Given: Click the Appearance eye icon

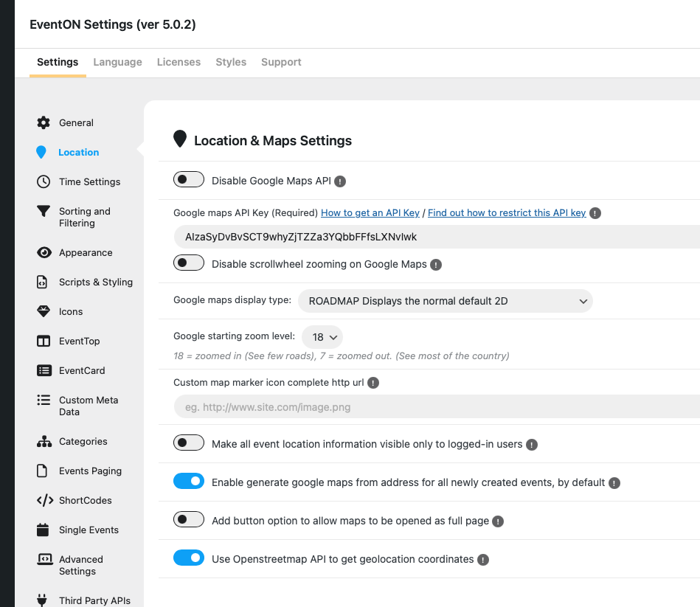Looking at the screenshot, I should (x=44, y=252).
